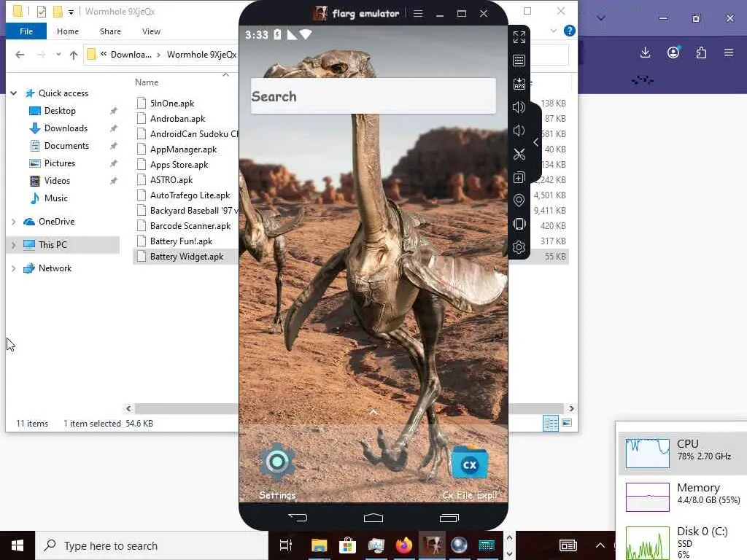Click Windows Start button

(x=18, y=545)
